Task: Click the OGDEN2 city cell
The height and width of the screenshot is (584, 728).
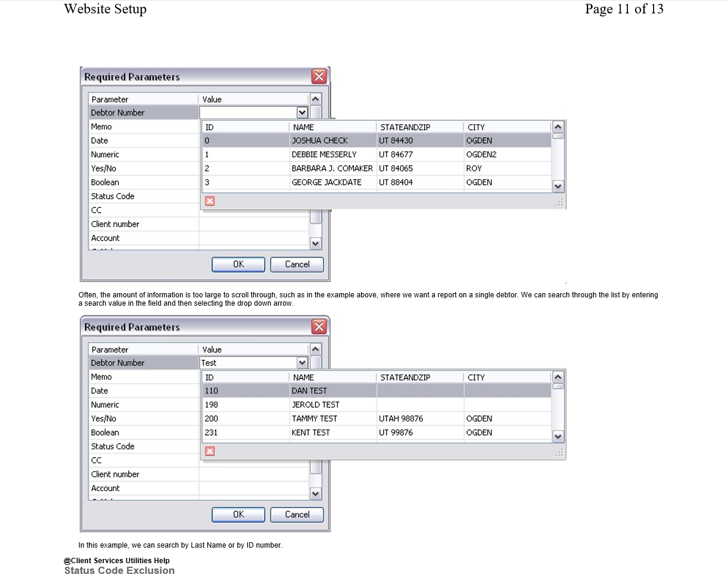Action: point(508,154)
